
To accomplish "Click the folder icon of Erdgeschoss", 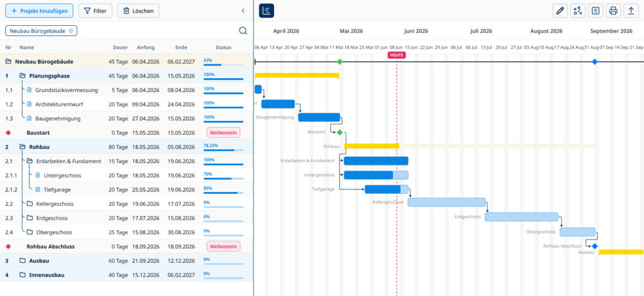I will pos(30,218).
